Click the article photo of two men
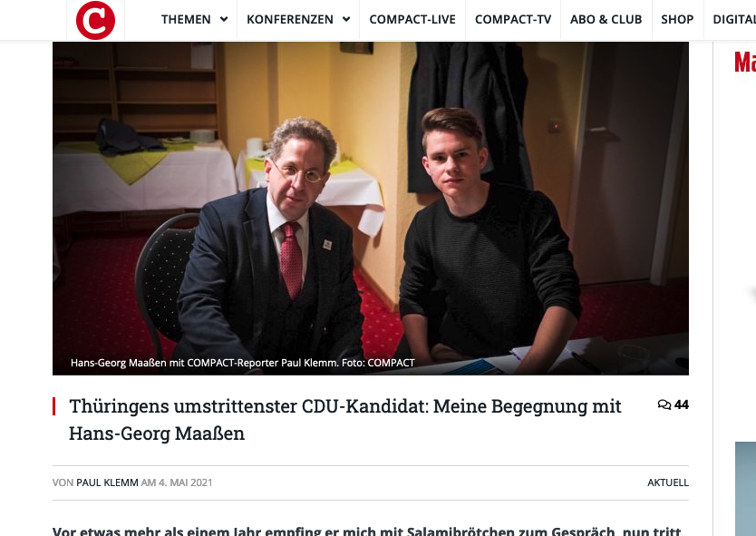The width and height of the screenshot is (756, 536). (x=370, y=209)
